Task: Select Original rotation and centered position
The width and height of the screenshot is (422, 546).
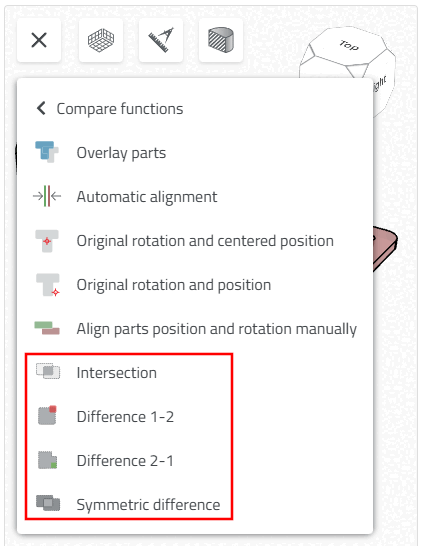Action: (205, 241)
